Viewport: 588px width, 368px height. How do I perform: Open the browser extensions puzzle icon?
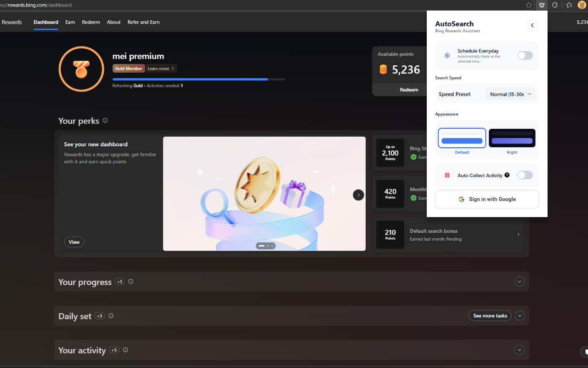(x=555, y=5)
